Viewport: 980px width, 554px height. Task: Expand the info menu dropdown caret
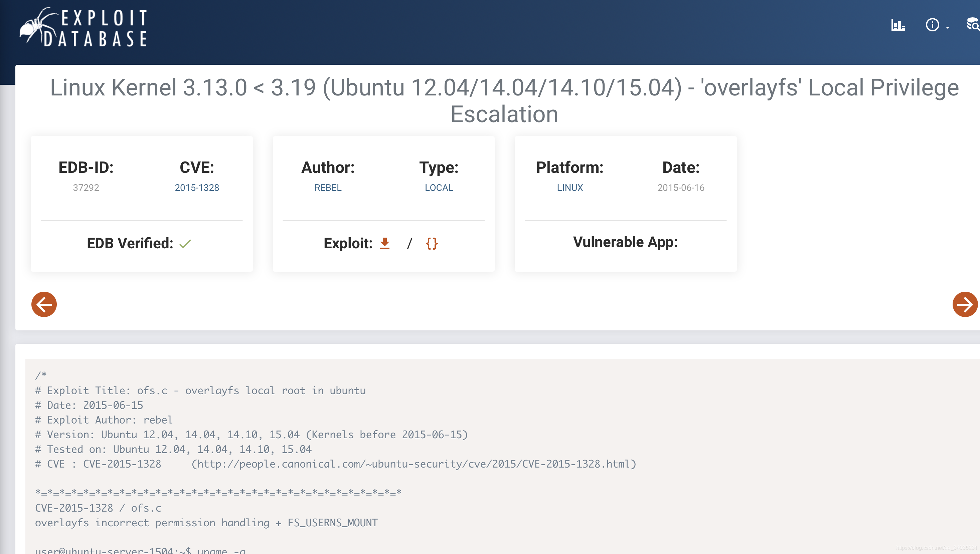click(947, 28)
